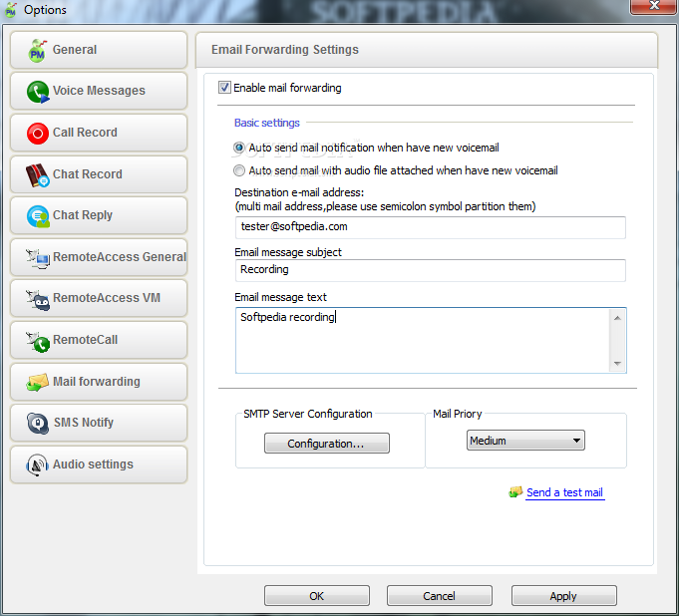Click message text scrollbar down arrow
This screenshot has width=679, height=616.
click(617, 363)
